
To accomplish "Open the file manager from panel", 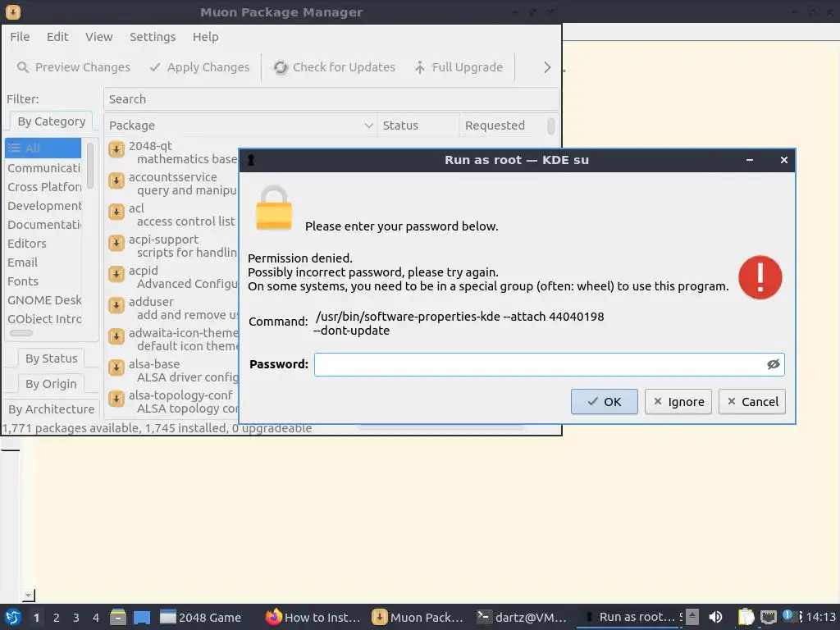I will click(x=118, y=617).
